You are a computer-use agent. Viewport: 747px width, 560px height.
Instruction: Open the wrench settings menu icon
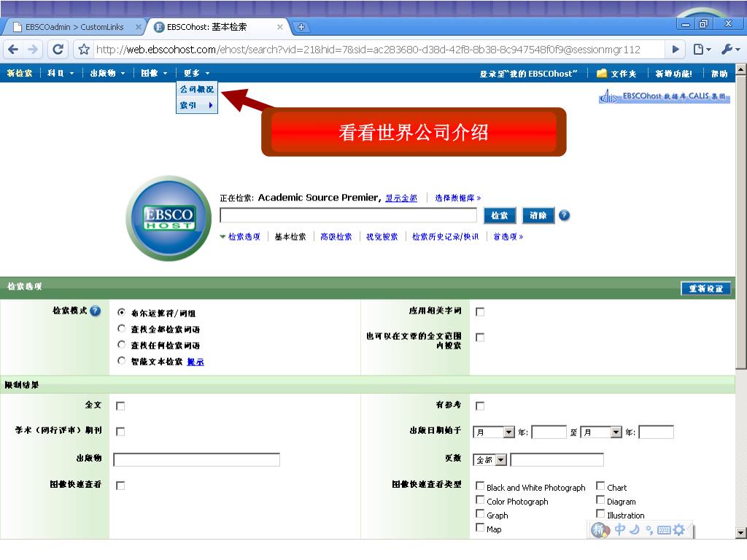[x=731, y=49]
